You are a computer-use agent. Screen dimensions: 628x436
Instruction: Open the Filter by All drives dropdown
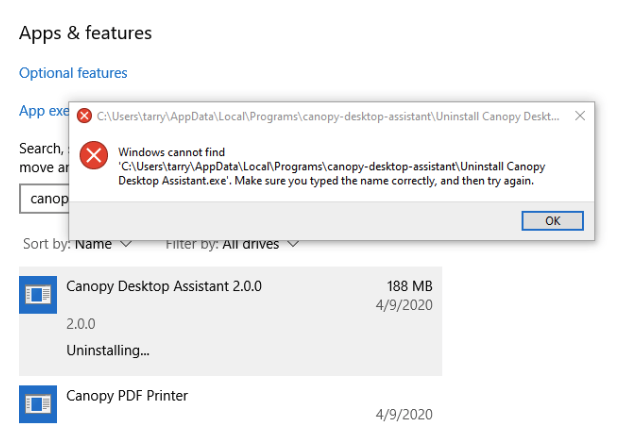coord(232,245)
